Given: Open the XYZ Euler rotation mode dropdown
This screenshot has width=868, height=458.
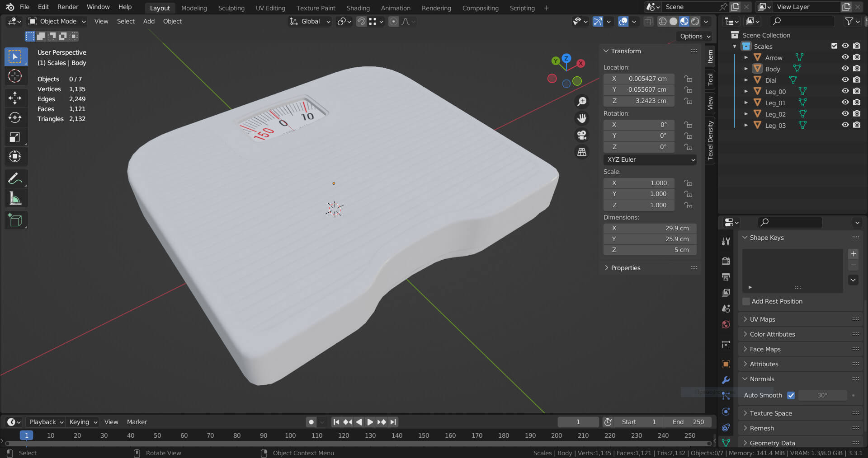Looking at the screenshot, I should [650, 159].
